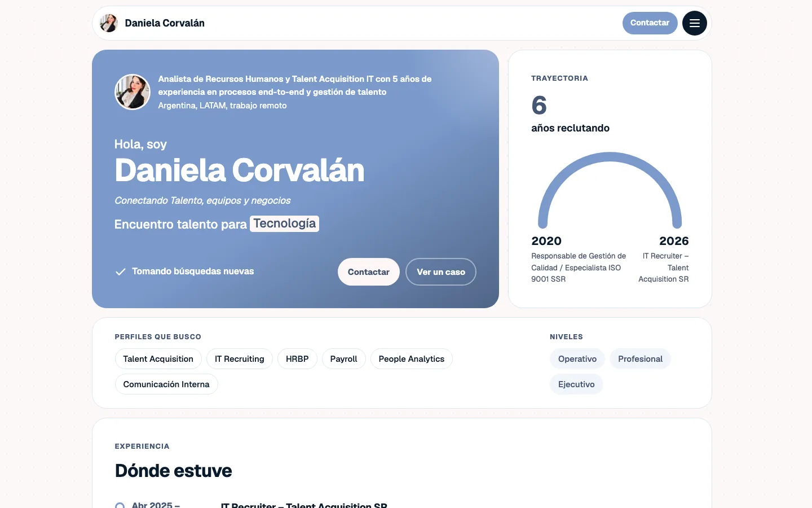Choose the Profesional level chip
812x508 pixels.
pos(640,359)
